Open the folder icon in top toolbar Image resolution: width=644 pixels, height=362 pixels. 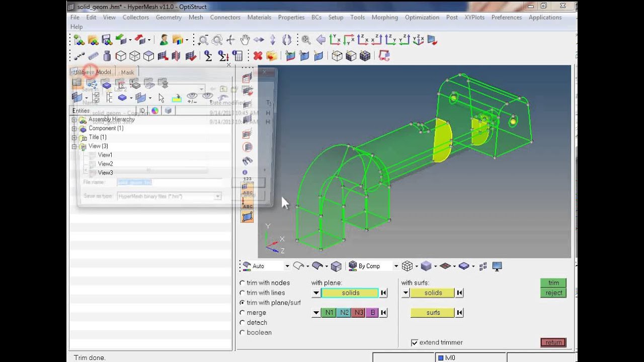pyautogui.click(x=93, y=40)
